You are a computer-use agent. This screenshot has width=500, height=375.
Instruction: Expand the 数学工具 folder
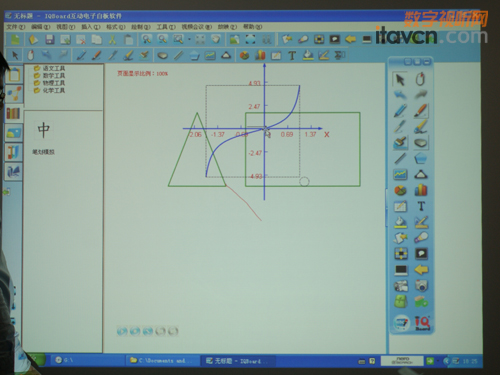50,76
